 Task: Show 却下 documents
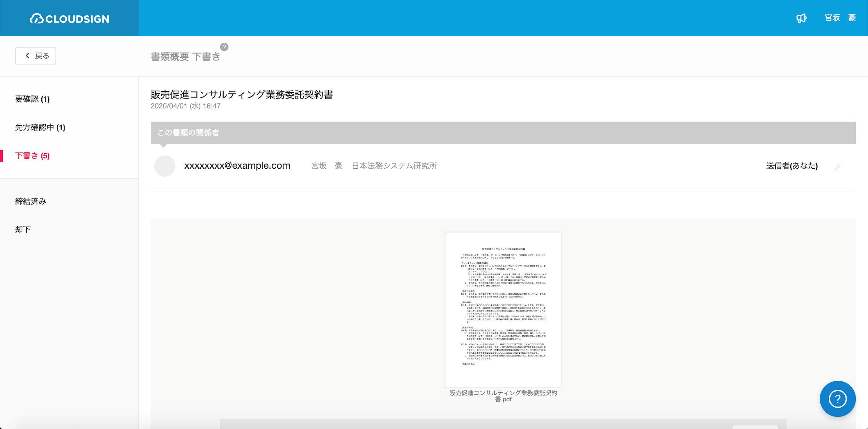click(23, 230)
